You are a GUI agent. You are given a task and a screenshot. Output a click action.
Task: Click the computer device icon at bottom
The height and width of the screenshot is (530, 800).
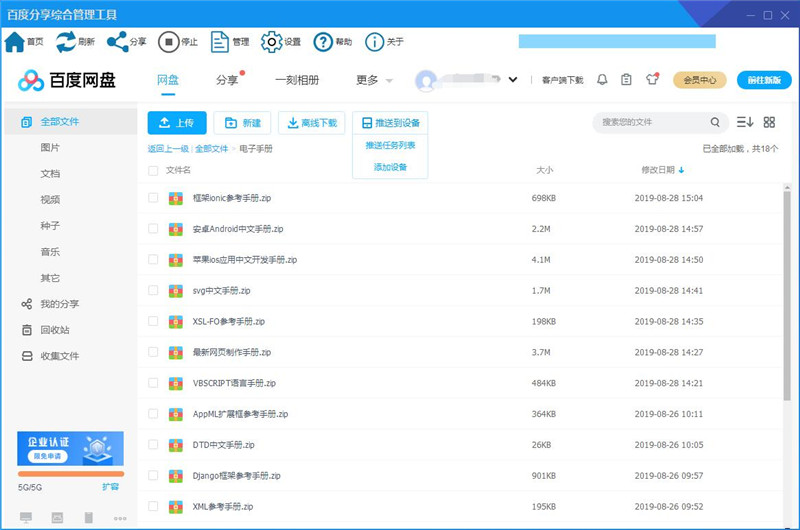click(26, 518)
